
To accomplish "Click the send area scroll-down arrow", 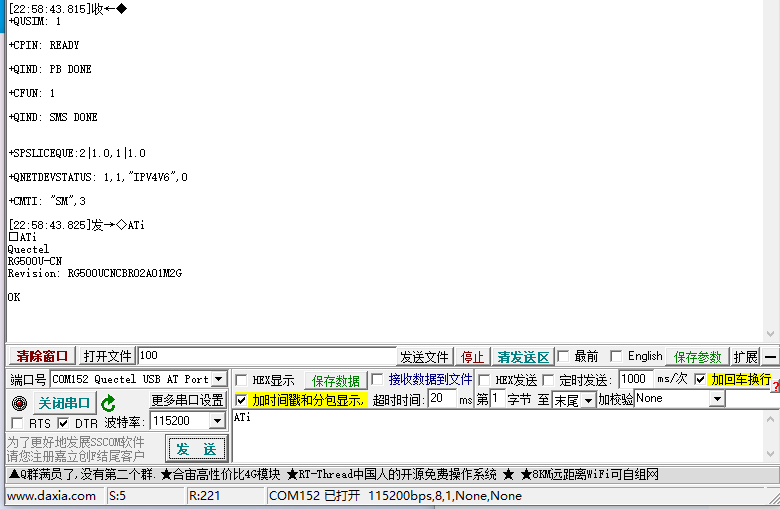I will 770,454.
